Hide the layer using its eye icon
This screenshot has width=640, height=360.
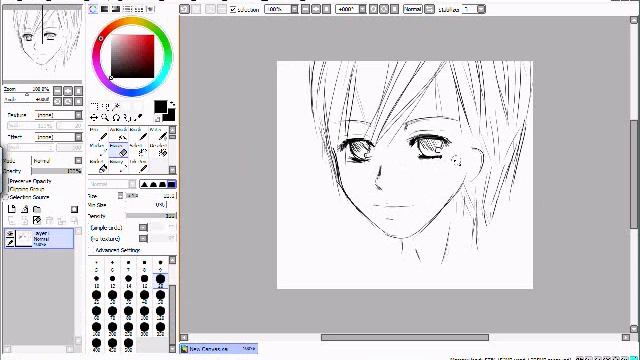pyautogui.click(x=10, y=234)
